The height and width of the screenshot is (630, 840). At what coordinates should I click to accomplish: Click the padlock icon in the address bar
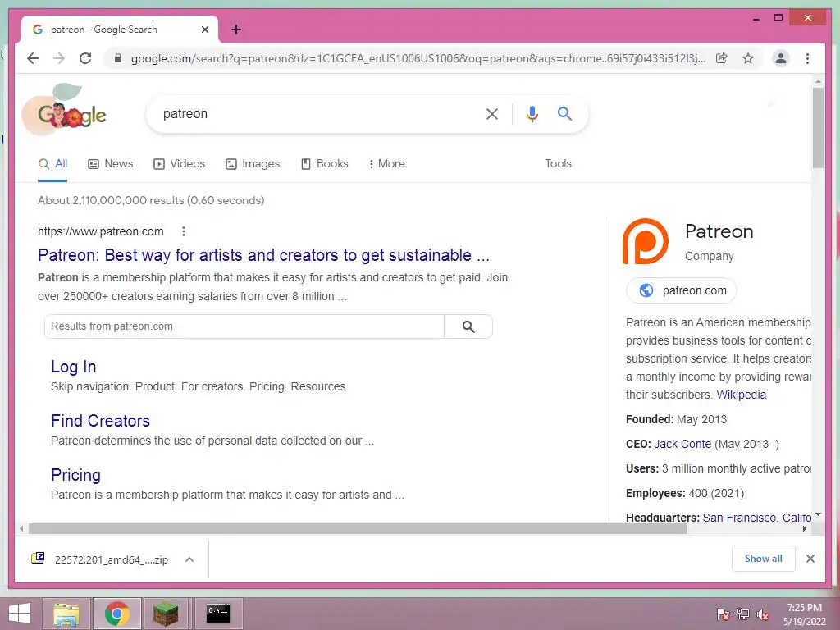tap(118, 58)
